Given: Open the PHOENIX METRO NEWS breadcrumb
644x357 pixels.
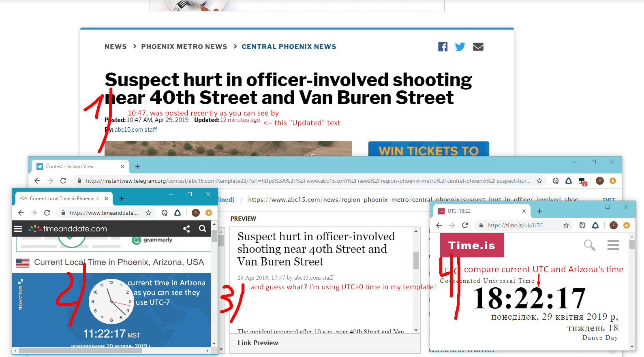Looking at the screenshot, I should tap(184, 47).
